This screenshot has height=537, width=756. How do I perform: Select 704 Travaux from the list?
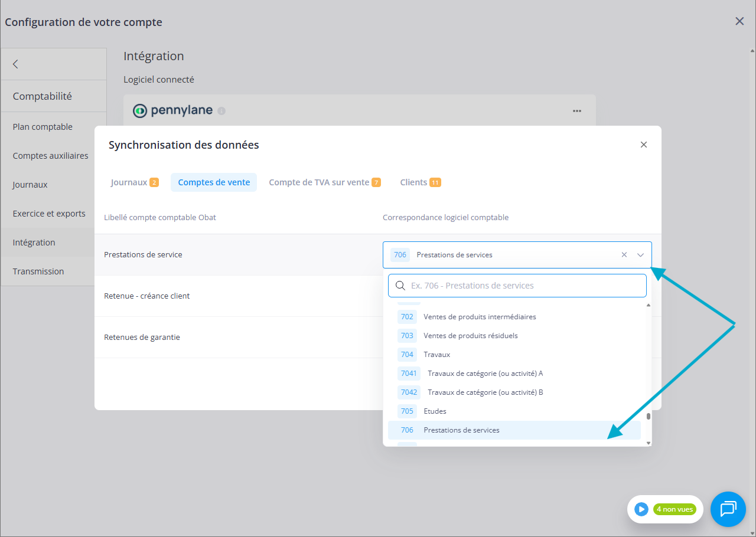[x=437, y=355]
